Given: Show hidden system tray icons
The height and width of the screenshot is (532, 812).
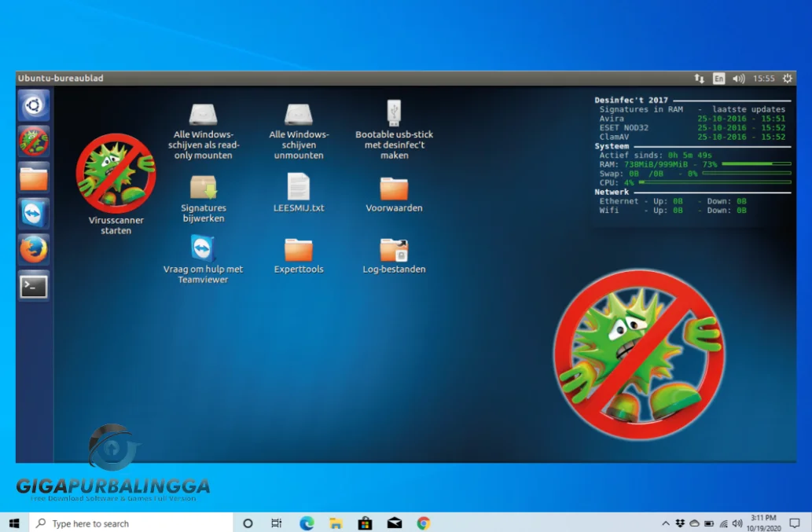Looking at the screenshot, I should click(x=666, y=523).
